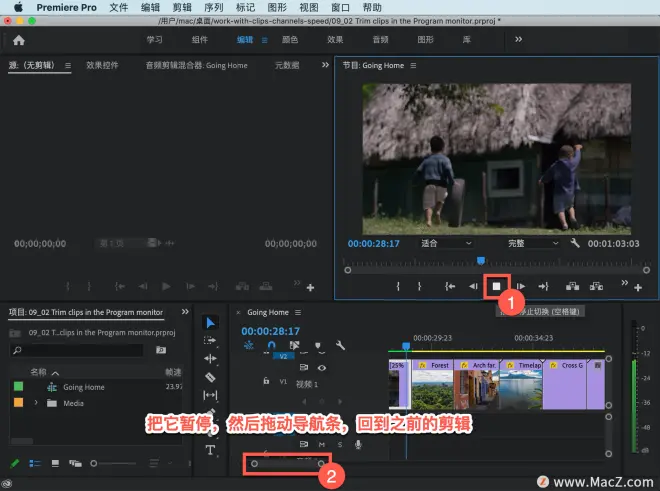660x491 pixels.
Task: Open the Program monitor button editor plus icon
Action: (x=638, y=288)
